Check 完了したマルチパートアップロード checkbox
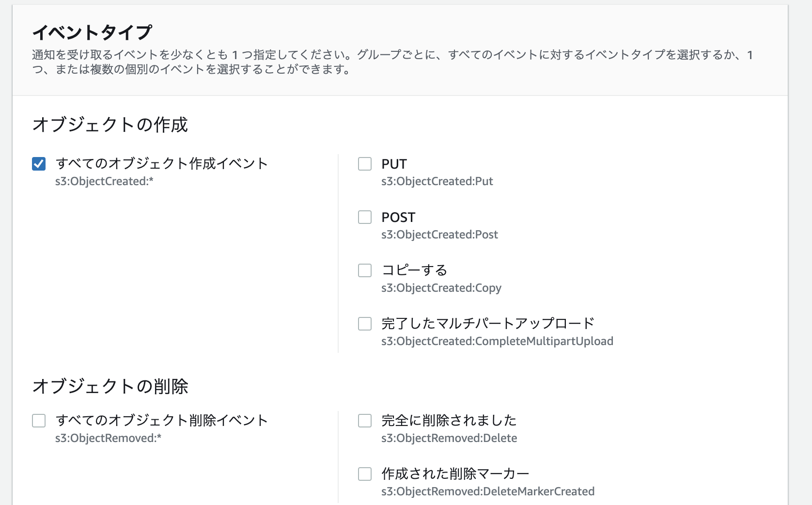812x505 pixels. (x=364, y=324)
